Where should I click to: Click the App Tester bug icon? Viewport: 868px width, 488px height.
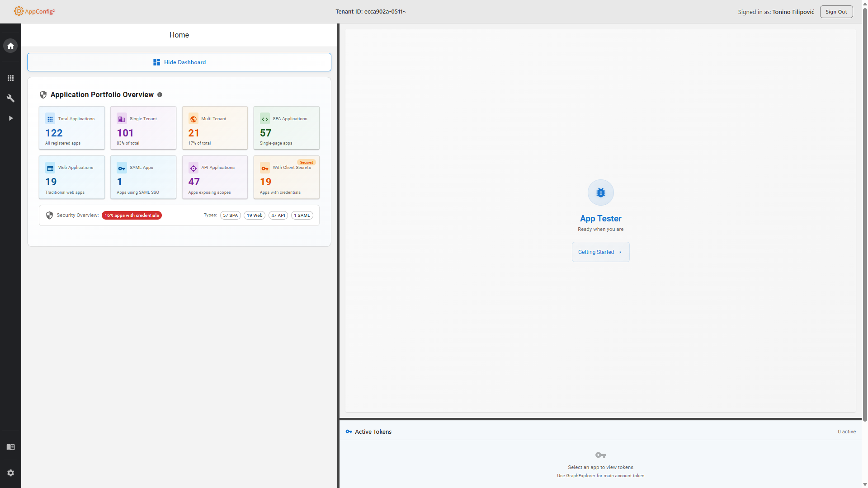point(600,192)
